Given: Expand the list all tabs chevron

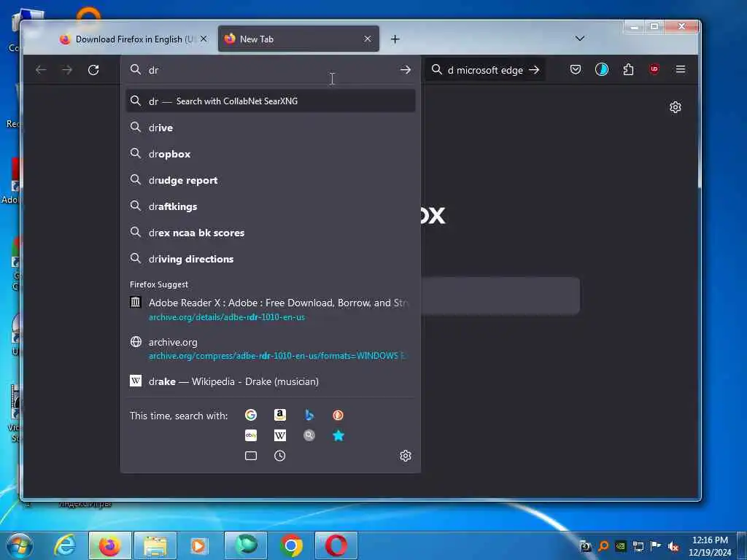Looking at the screenshot, I should click(580, 39).
